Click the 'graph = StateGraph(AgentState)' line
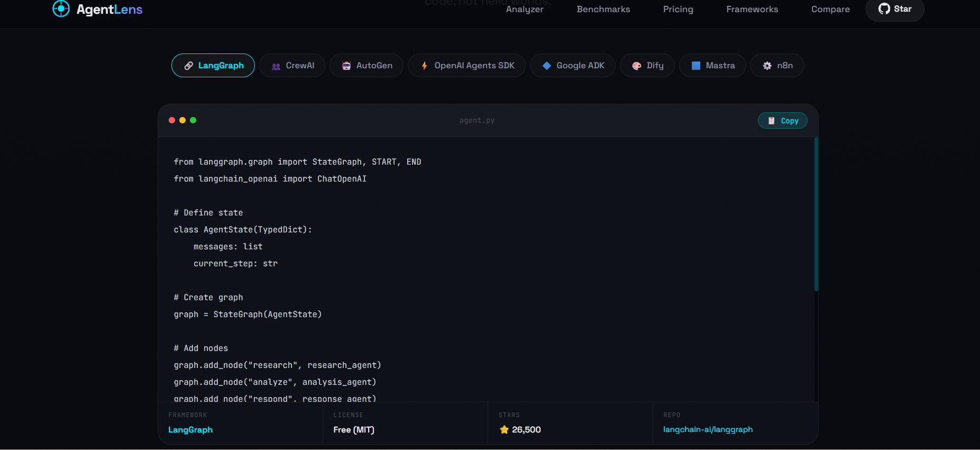This screenshot has height=450, width=980. click(248, 314)
